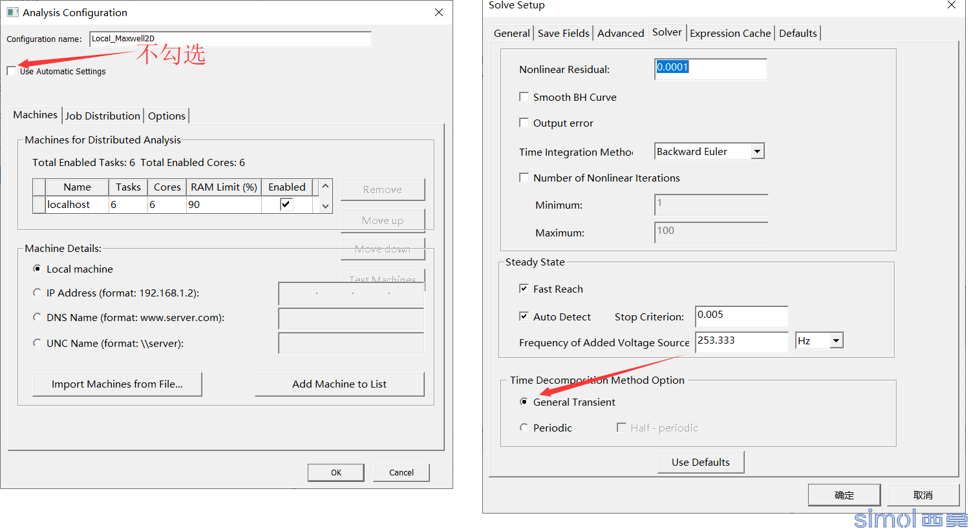Open the General tab in Solve Setup

512,33
